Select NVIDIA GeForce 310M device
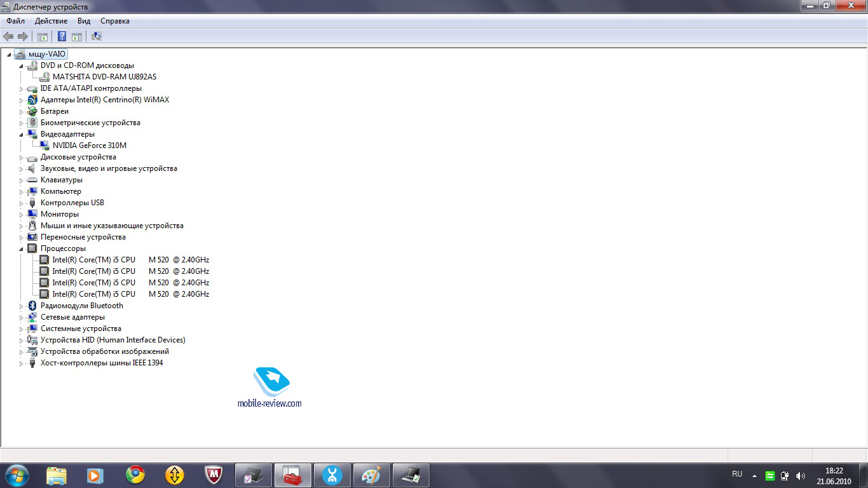The width and height of the screenshot is (868, 488). tap(90, 146)
